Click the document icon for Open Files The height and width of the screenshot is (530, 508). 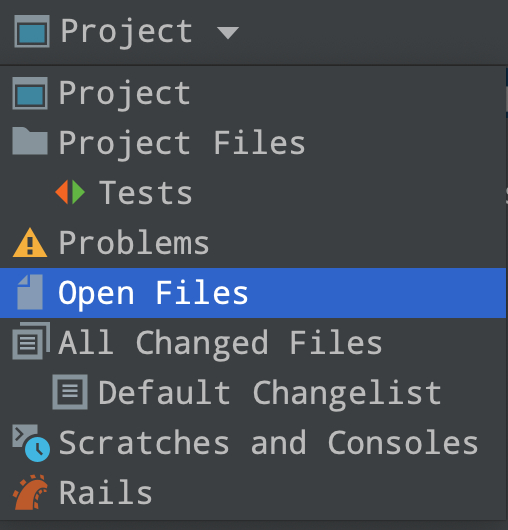(30, 292)
